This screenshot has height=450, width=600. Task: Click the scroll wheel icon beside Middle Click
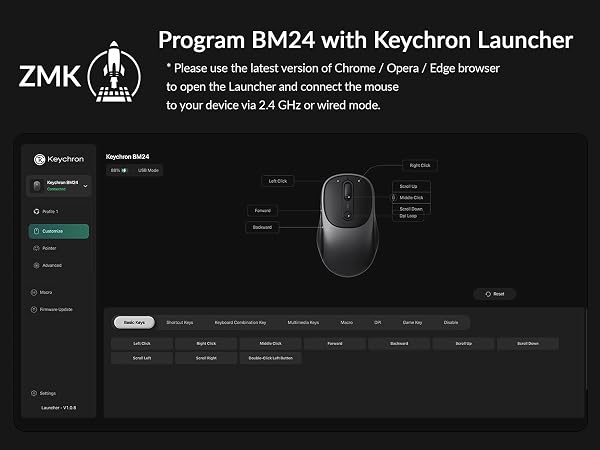click(393, 198)
